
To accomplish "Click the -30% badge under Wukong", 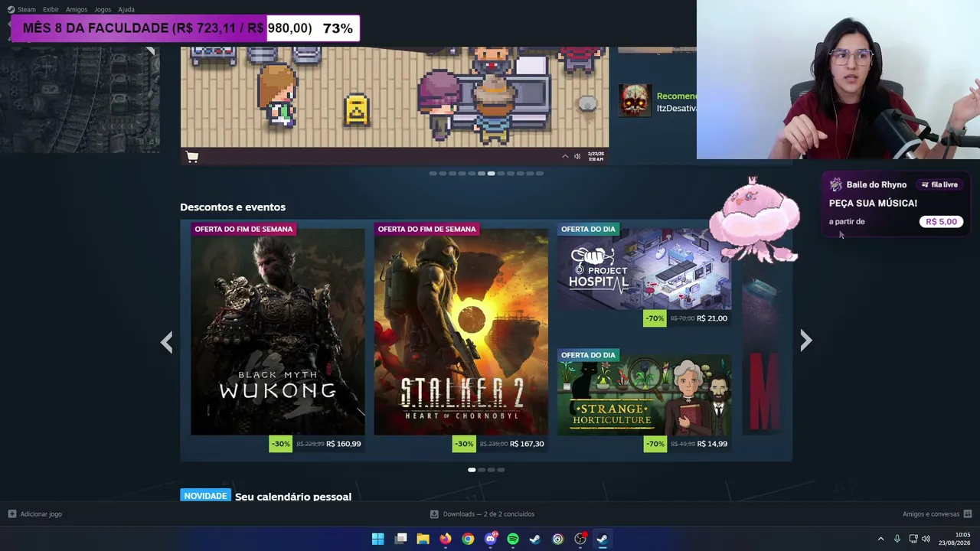I will click(280, 444).
